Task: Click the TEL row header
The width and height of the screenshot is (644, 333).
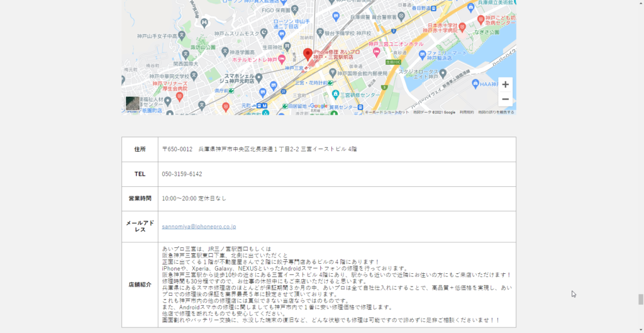Action: point(140,174)
